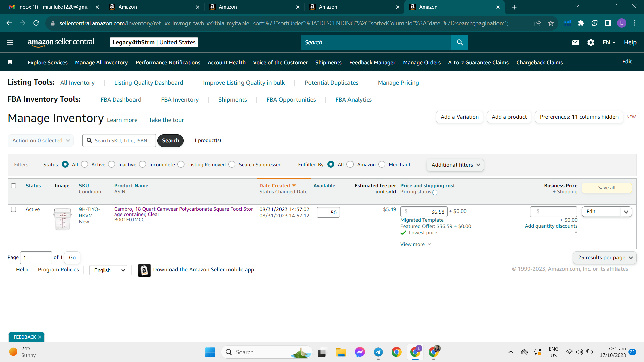Open Manage Orders in nav bar

coord(422,63)
